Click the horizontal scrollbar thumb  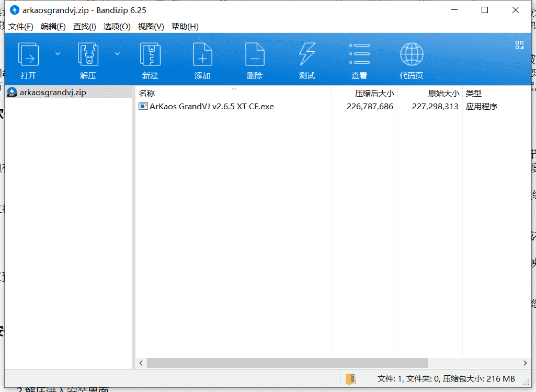pyautogui.click(x=288, y=363)
